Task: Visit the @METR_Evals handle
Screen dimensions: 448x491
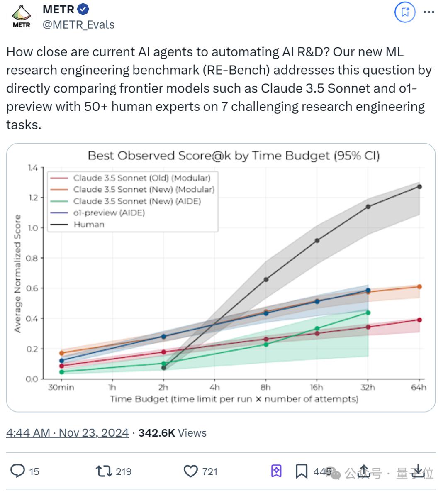Action: click(x=78, y=24)
